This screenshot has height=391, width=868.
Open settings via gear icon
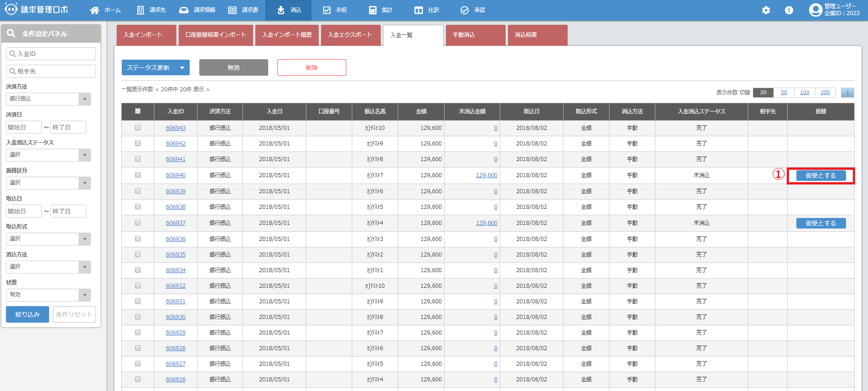click(766, 10)
